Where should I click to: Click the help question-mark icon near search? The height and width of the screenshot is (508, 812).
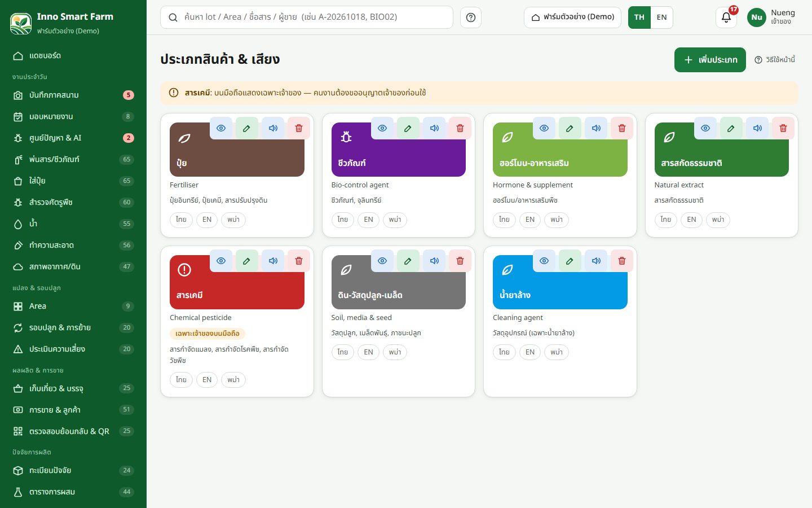tap(471, 17)
